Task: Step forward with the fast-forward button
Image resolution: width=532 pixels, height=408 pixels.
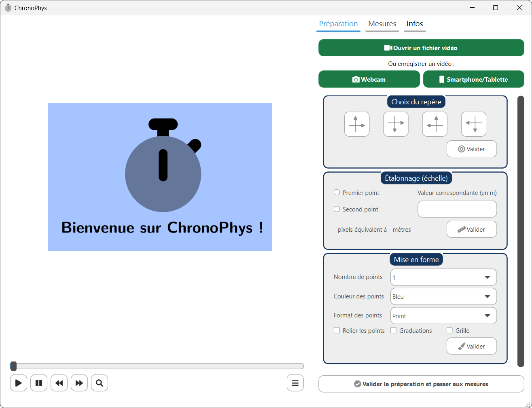Action: 79,383
